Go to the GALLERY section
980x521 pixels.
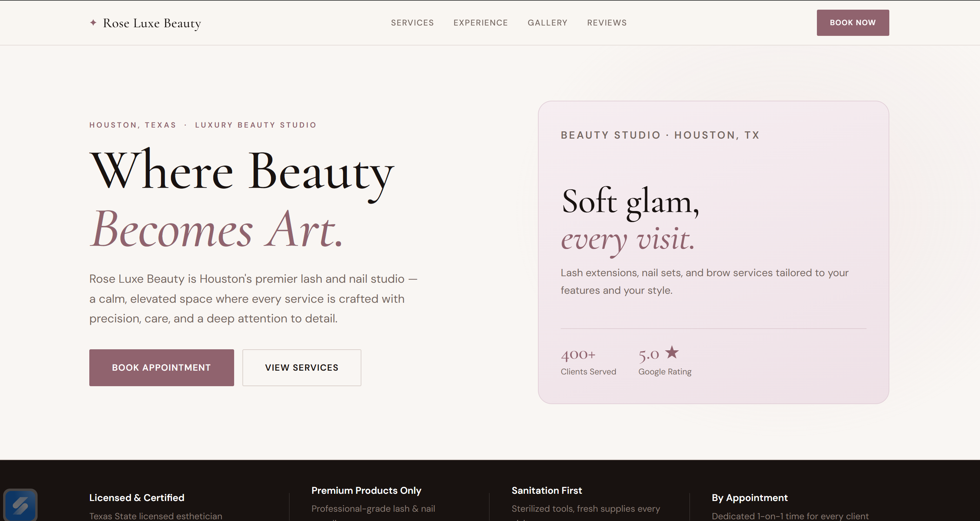point(548,22)
